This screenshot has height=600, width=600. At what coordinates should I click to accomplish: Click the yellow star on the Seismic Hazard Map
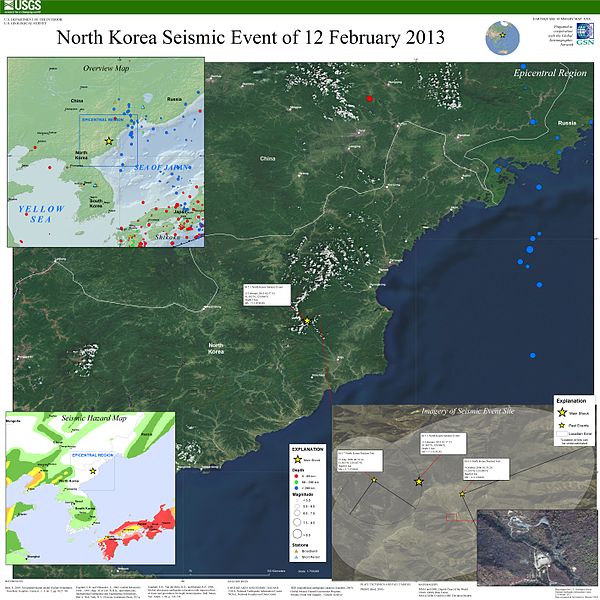[x=93, y=470]
